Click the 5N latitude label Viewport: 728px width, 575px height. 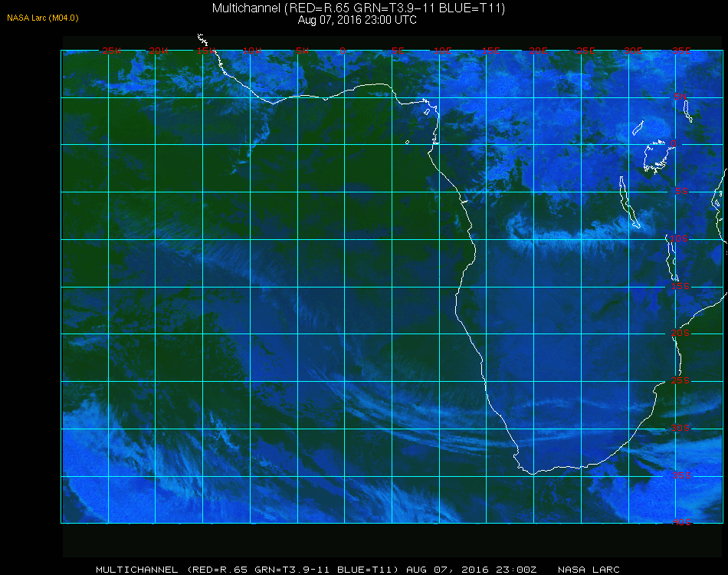(x=680, y=97)
